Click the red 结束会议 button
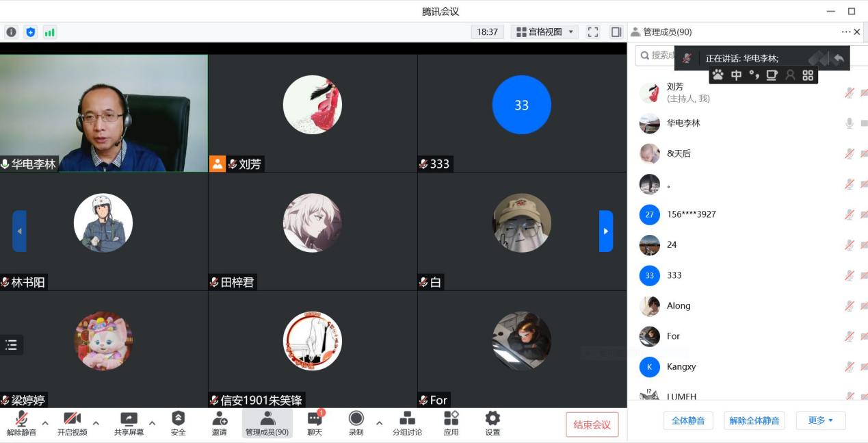The image size is (868, 443). (x=592, y=425)
